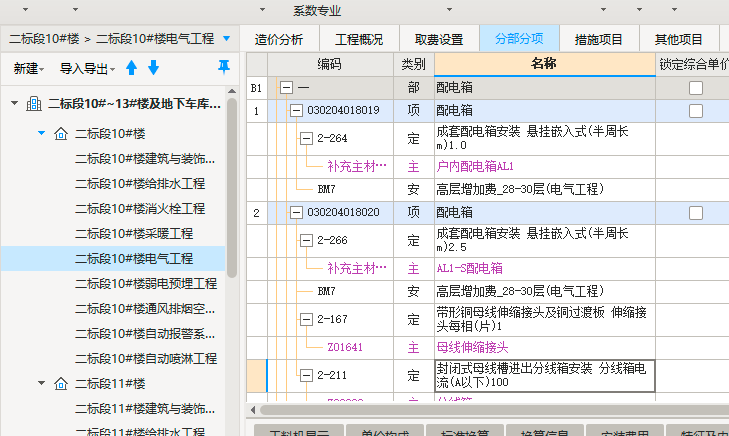Select 二标段10#楼建筑与装饰 in the tree
This screenshot has width=729, height=436.
[145, 159]
